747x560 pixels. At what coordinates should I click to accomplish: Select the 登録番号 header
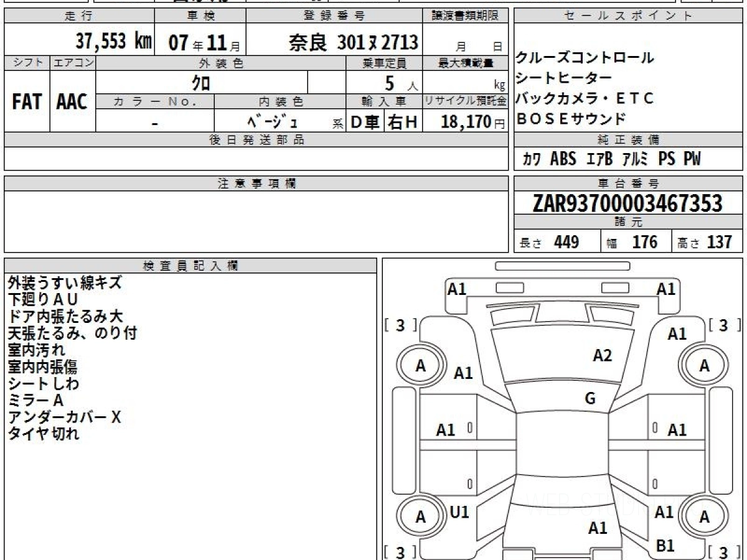point(334,17)
